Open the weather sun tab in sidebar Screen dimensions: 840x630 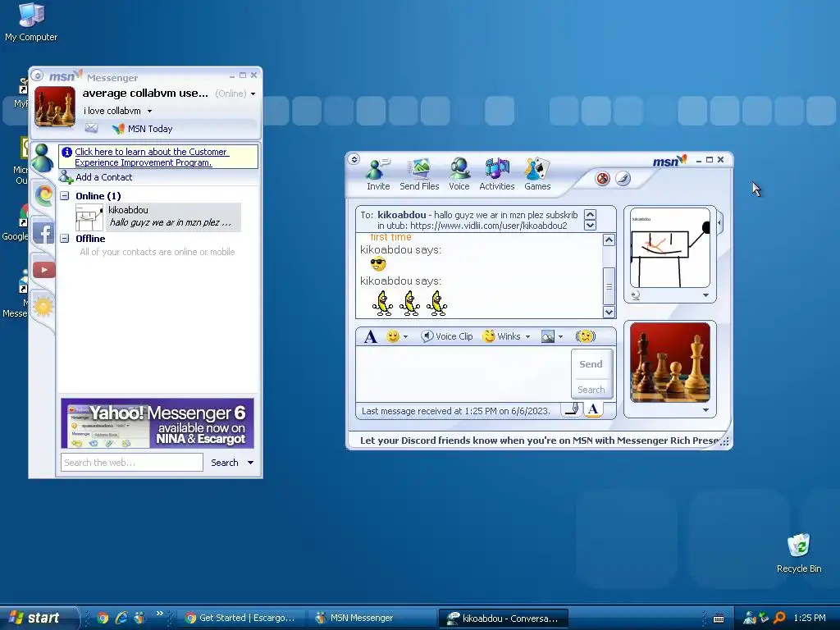pyautogui.click(x=43, y=307)
